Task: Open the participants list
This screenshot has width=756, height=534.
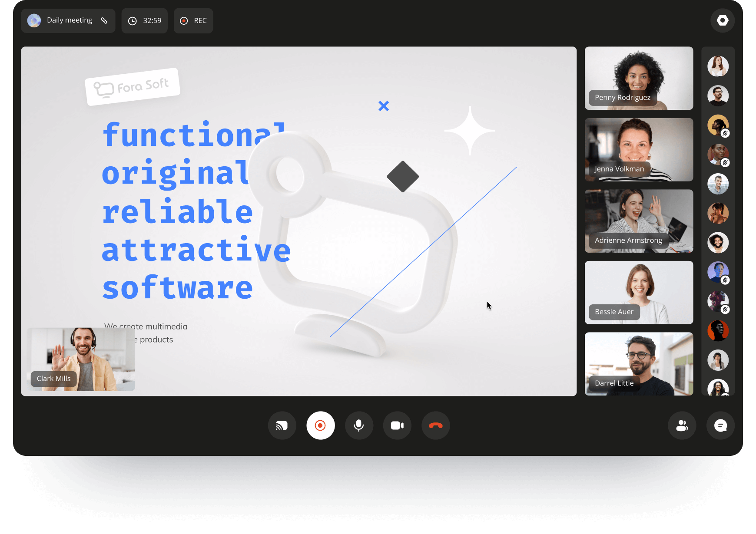Action: click(682, 425)
